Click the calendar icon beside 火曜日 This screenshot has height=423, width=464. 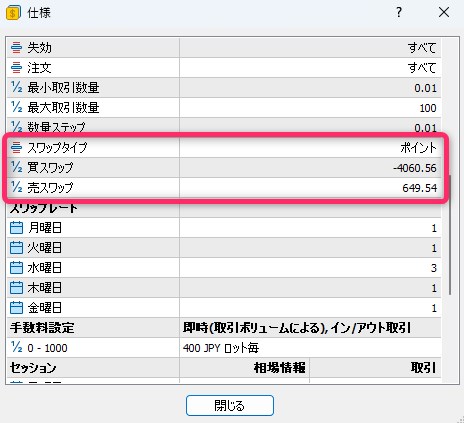point(16,248)
